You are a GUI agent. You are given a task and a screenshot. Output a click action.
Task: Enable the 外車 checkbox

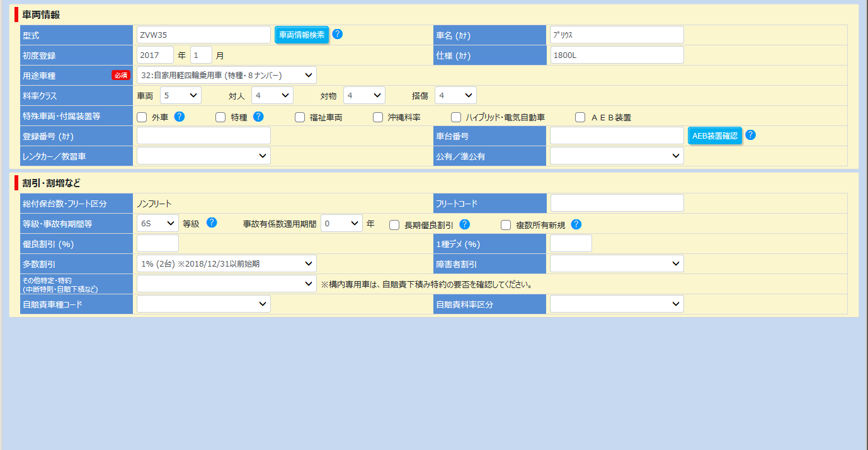tap(142, 117)
